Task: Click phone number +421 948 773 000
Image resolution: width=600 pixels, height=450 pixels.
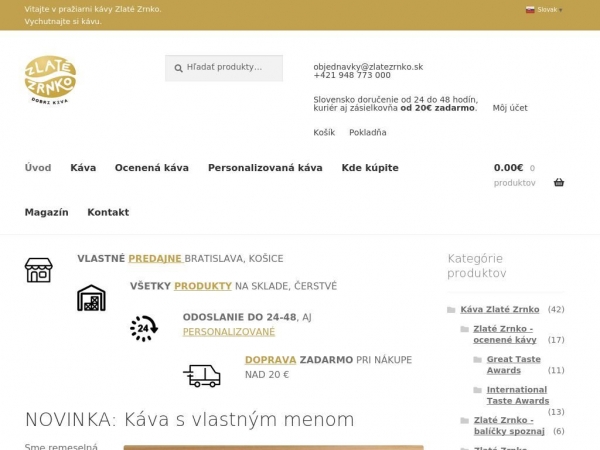Action: [x=352, y=75]
